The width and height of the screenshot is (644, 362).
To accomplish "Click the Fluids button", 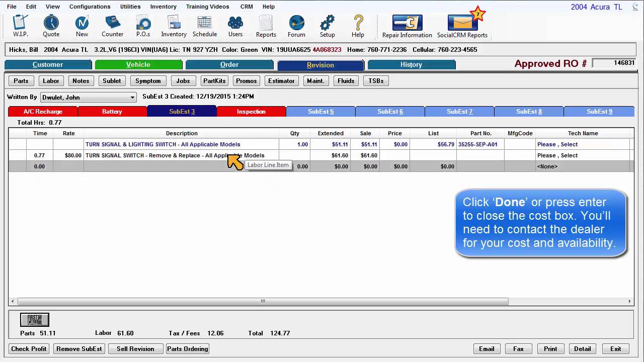I will [x=346, y=81].
